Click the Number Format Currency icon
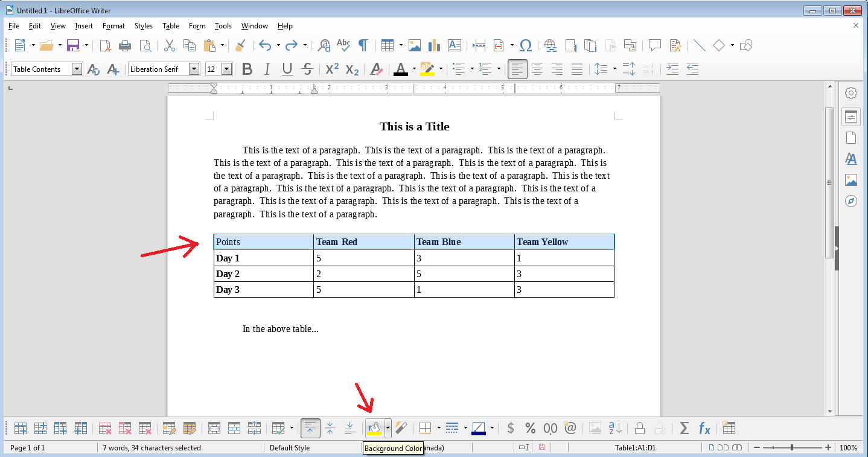The height and width of the screenshot is (457, 868). click(511, 428)
